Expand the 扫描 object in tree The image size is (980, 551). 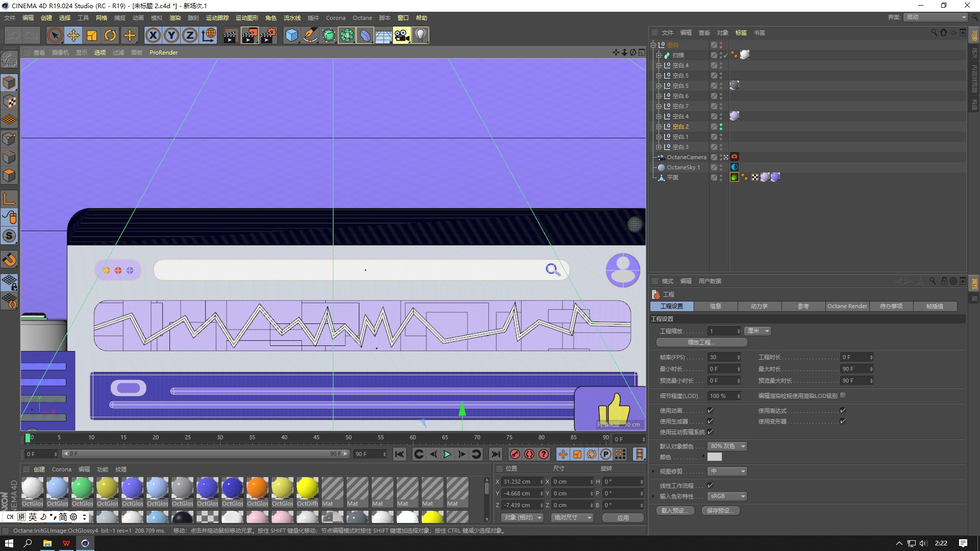[659, 55]
